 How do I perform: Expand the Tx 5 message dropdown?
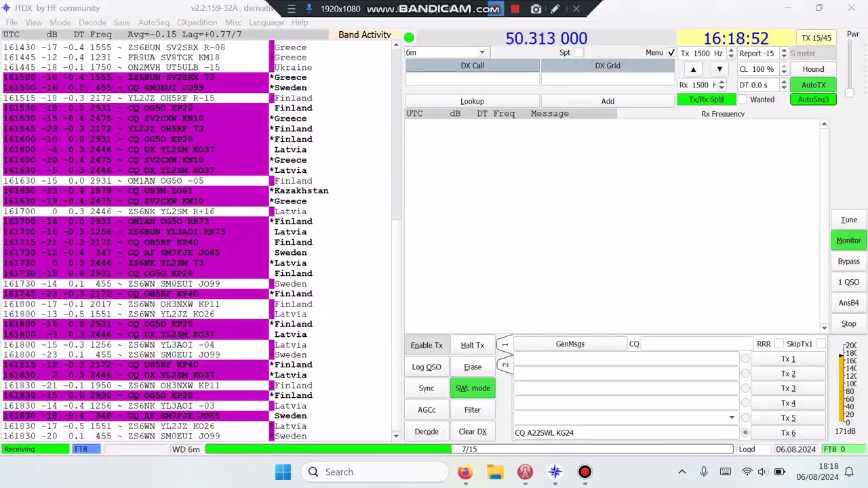(731, 418)
